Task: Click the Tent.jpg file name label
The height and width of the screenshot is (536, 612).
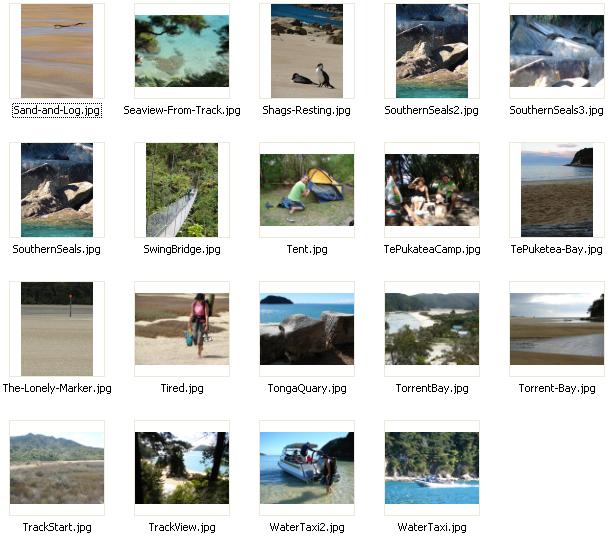Action: pos(307,249)
